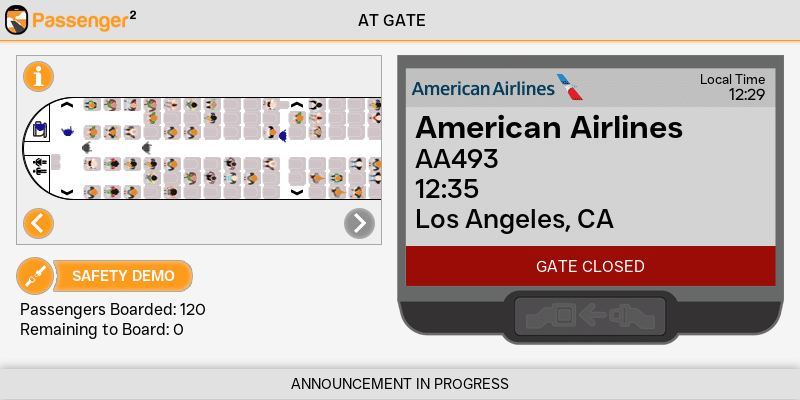The width and height of the screenshot is (800, 400).
Task: Toggle the fasten seatbelt sign button
Action: pyautogui.click(x=590, y=316)
